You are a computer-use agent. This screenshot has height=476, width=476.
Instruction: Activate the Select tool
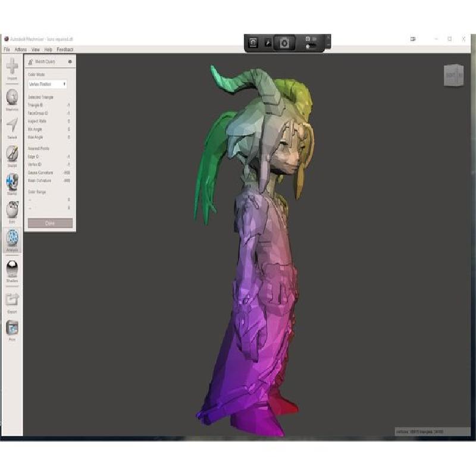pyautogui.click(x=12, y=129)
